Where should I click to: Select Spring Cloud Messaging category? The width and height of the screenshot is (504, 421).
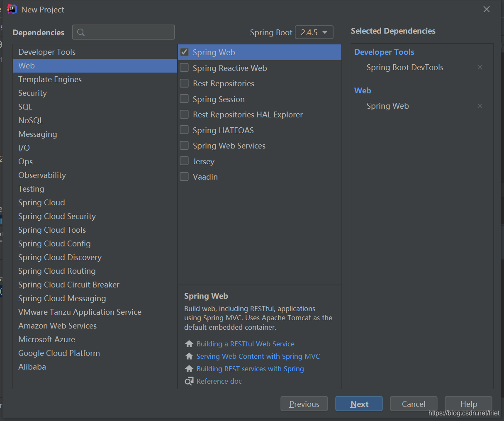95,298
